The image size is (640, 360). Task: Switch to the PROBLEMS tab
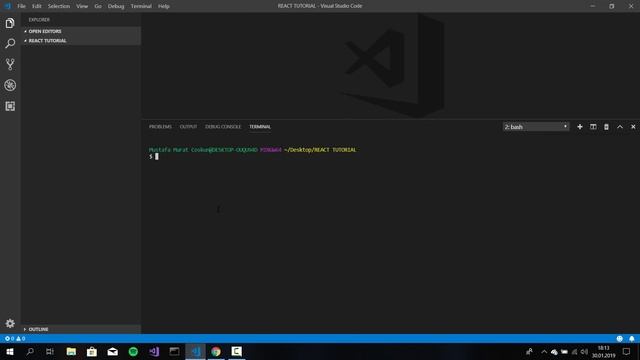160,127
